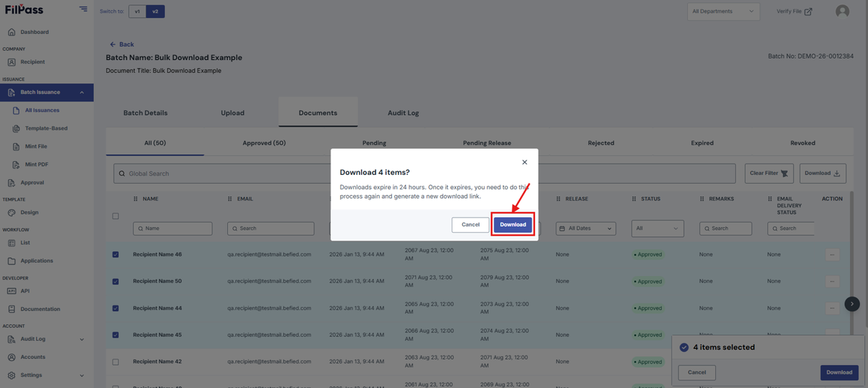Click the toolbar Download button above the table
The image size is (868, 388).
click(823, 173)
